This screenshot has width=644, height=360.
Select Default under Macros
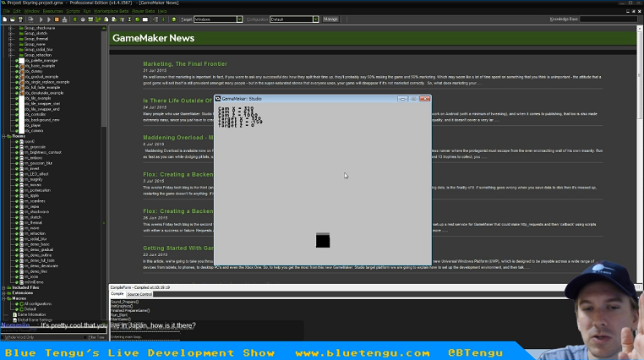(x=30, y=309)
